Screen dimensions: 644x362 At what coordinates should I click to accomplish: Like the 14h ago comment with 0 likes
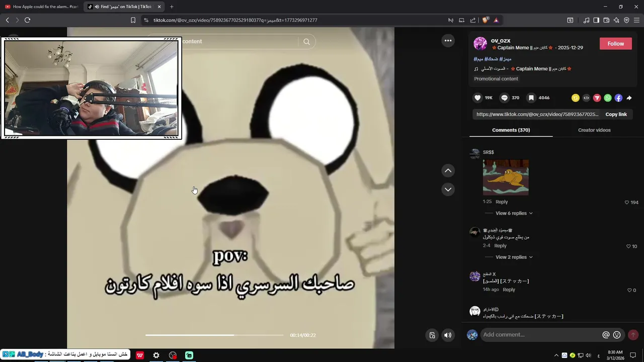pyautogui.click(x=629, y=290)
